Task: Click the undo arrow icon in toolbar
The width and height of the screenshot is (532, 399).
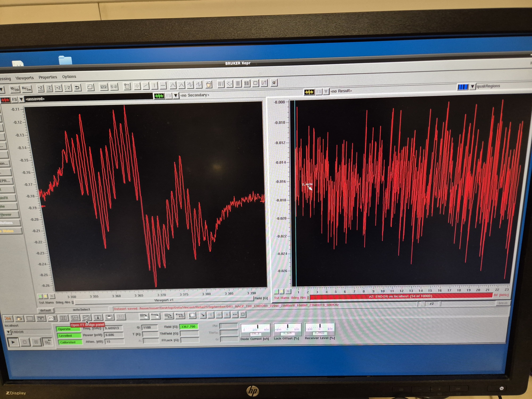Action: coord(77,88)
